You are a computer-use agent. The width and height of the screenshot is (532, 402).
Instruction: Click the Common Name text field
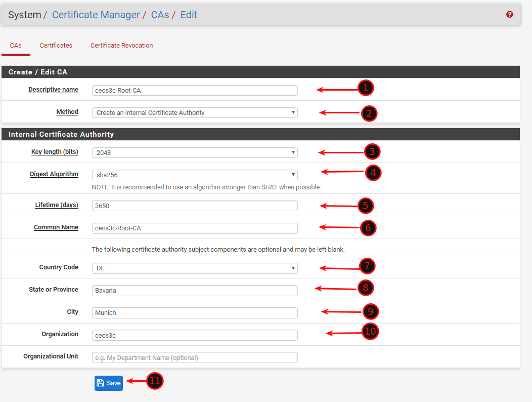195,228
